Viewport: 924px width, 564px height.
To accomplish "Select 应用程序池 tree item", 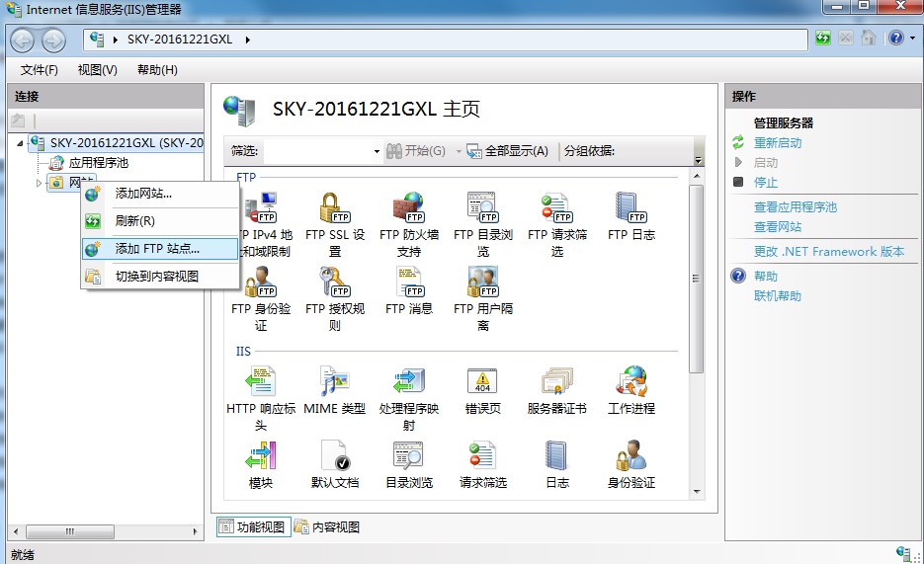I will coord(99,163).
